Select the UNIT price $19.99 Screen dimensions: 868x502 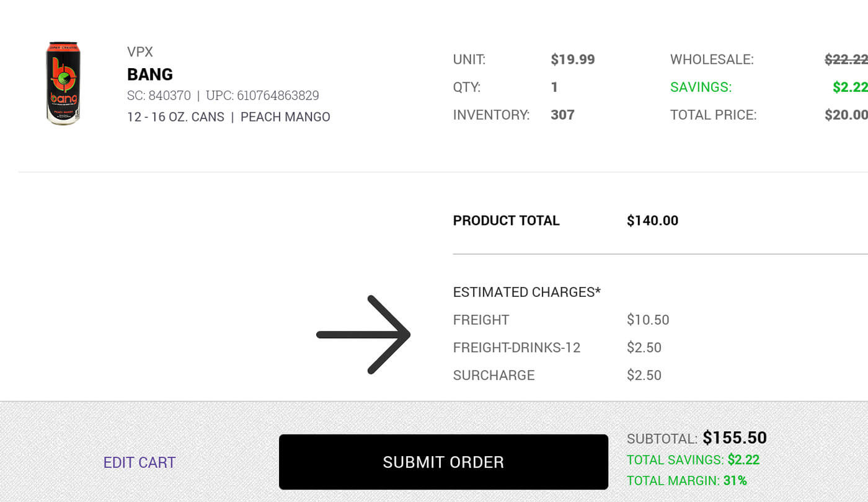tap(572, 59)
